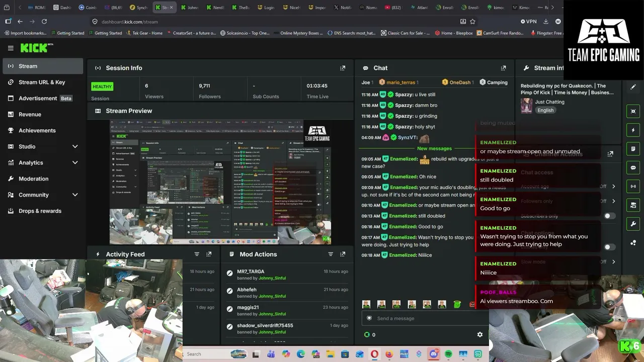Open the Tek Gear - Home bookmark
This screenshot has width=644, height=362.
tap(144, 33)
